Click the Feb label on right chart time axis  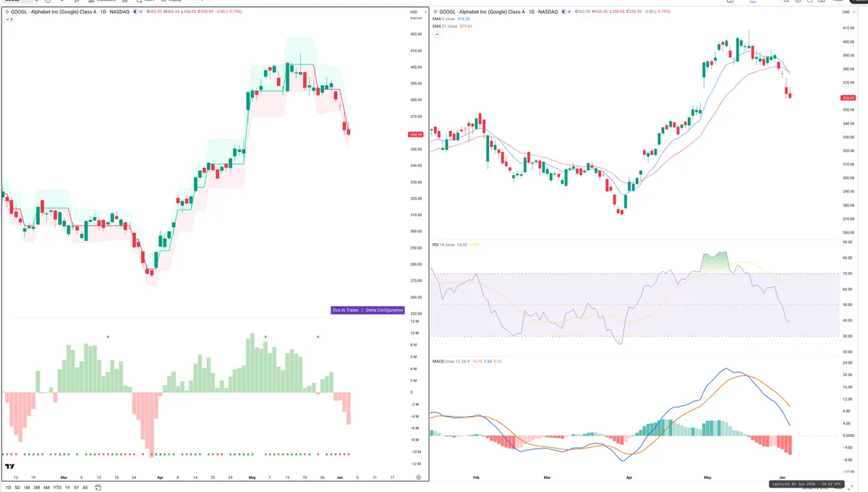pos(476,478)
